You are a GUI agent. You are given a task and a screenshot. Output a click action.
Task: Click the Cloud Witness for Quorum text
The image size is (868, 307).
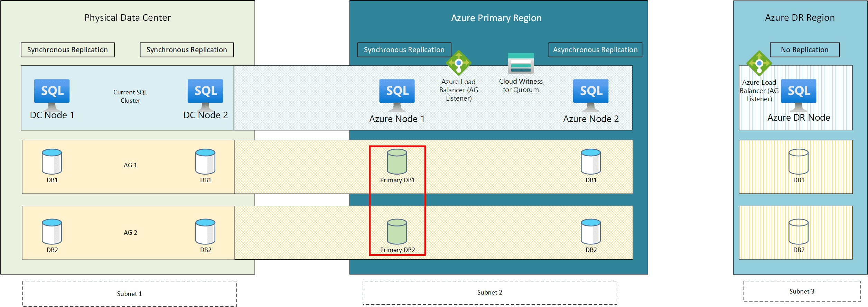[521, 86]
